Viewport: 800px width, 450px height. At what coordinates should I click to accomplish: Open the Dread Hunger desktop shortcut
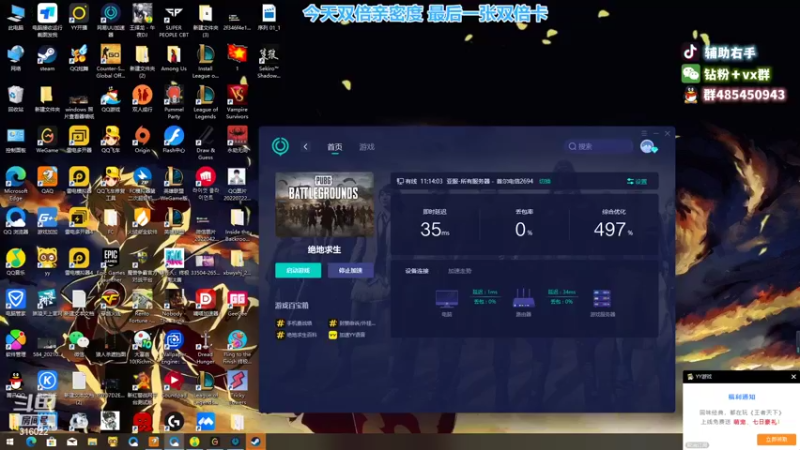pos(206,347)
